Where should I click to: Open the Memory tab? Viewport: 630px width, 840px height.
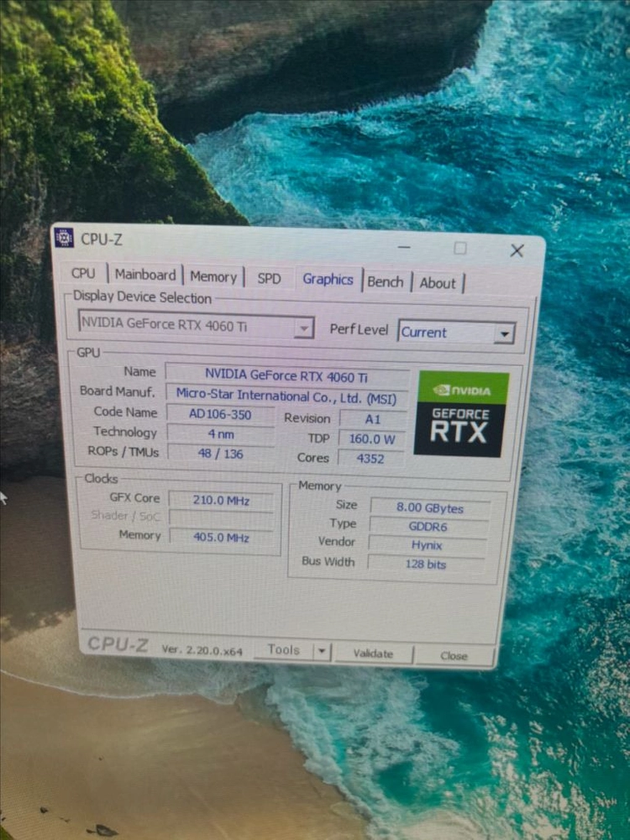213,277
